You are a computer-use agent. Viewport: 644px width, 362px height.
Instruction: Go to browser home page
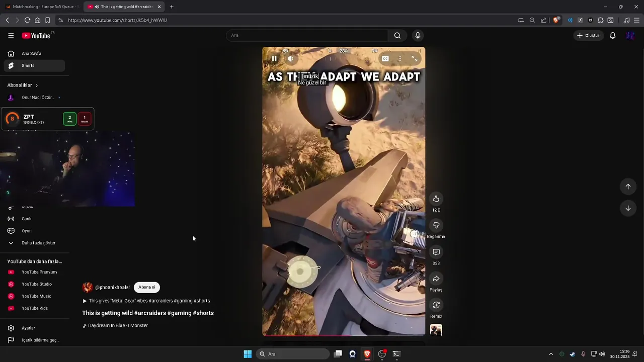point(37,20)
